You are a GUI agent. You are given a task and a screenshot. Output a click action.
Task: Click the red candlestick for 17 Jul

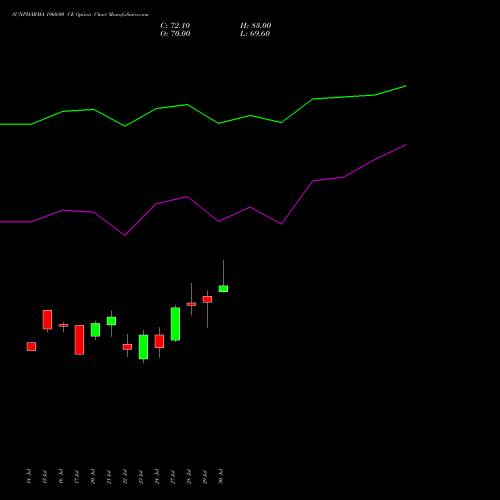pyautogui.click(x=79, y=340)
